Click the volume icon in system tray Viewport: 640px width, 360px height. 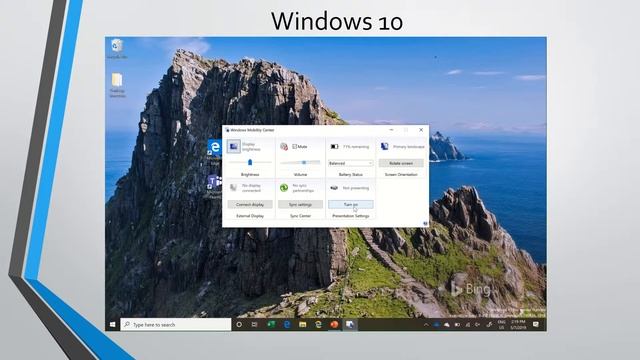pos(478,325)
